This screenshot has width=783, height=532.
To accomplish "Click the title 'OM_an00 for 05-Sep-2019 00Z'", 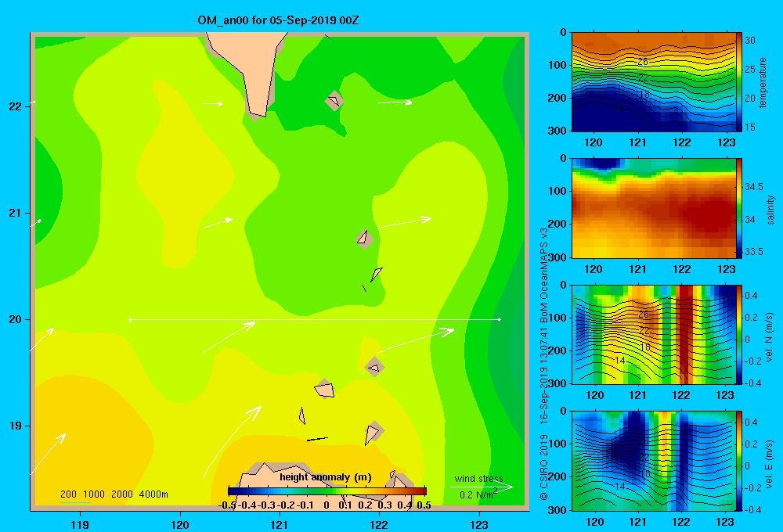I will 278,20.
